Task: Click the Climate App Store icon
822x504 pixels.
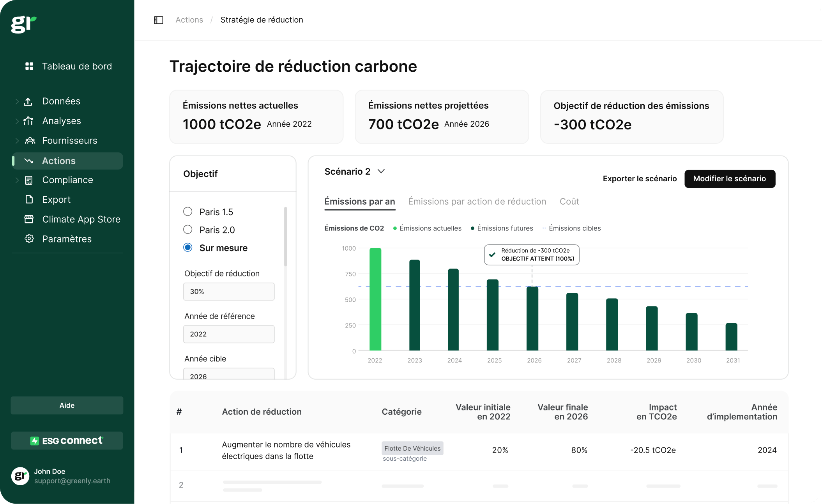Action: [x=29, y=219]
